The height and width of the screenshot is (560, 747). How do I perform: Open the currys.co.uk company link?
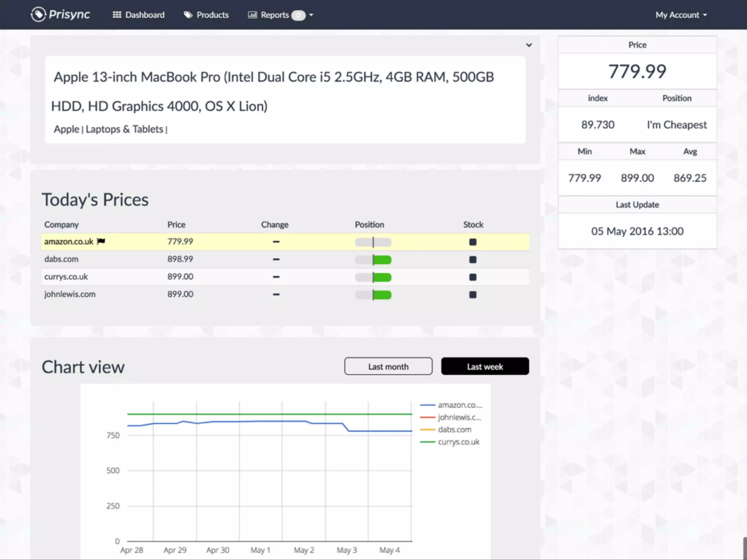[x=66, y=277]
